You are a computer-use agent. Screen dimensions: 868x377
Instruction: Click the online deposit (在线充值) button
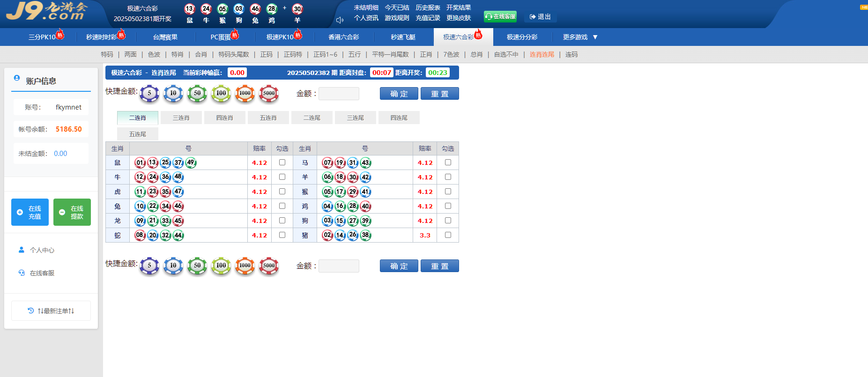point(30,212)
